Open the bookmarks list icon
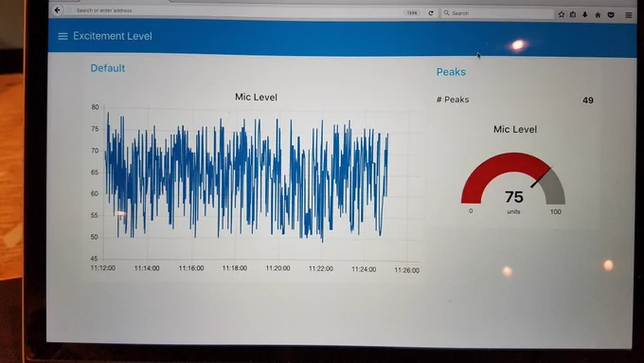644x363 pixels. (573, 14)
